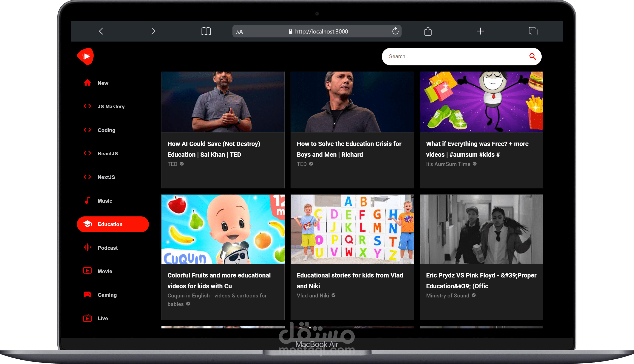Click the localhost:3000 address bar
This screenshot has width=634, height=364.
[321, 31]
